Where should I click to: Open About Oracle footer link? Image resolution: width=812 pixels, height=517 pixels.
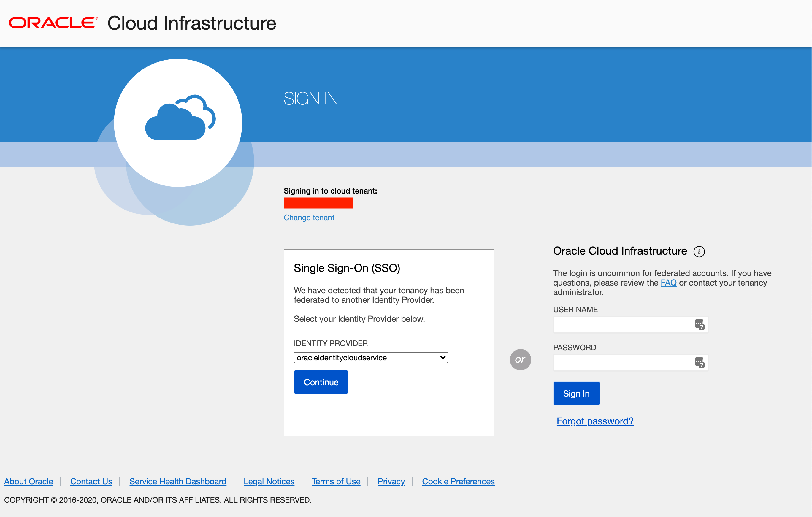(29, 481)
